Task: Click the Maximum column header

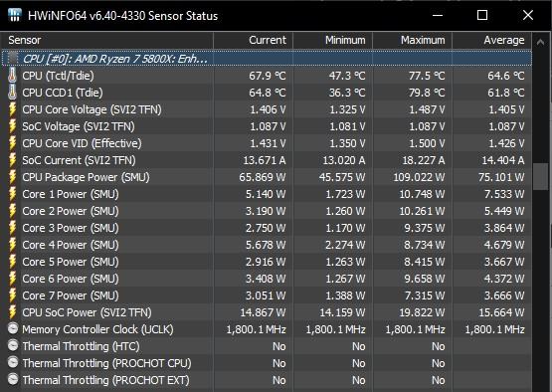Action: (412, 40)
